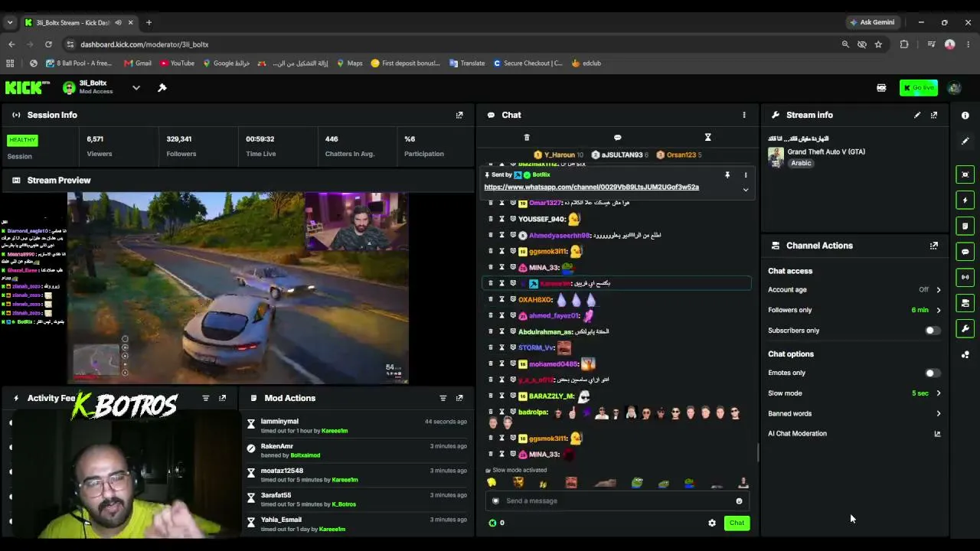Click the speech bubble icon in Chat toolbar
This screenshot has width=980, height=551.
[x=617, y=138]
